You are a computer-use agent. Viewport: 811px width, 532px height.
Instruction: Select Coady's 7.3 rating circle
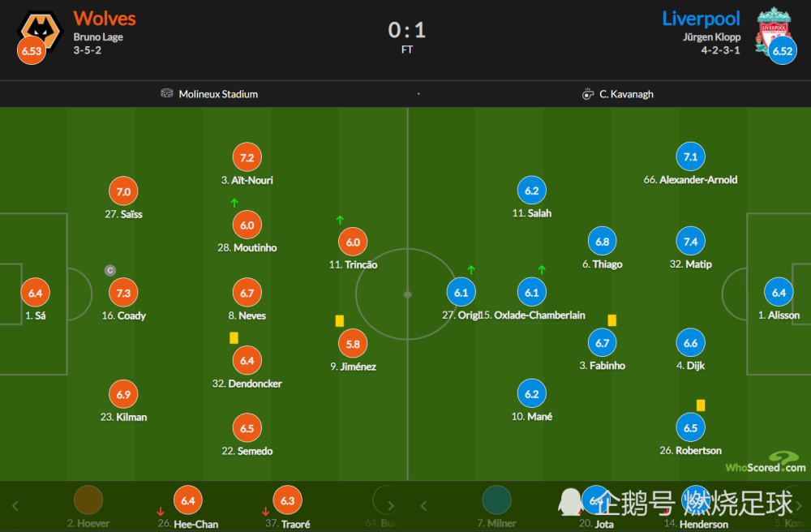click(x=123, y=293)
